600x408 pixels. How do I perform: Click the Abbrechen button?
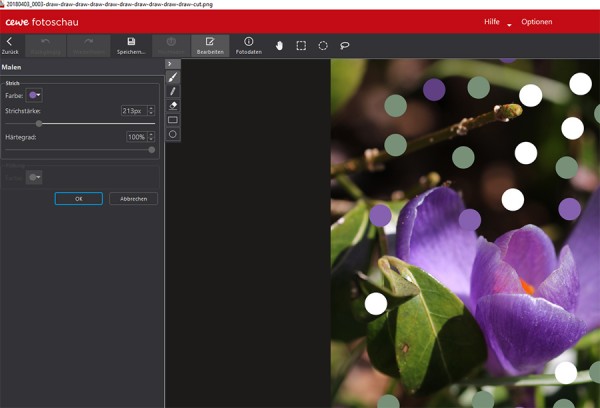(133, 199)
